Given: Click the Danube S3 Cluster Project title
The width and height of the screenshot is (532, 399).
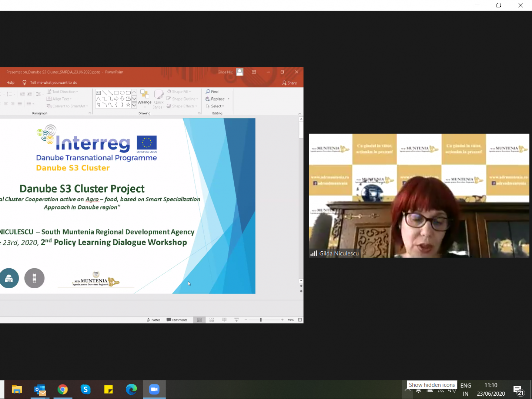Looking at the screenshot, I should 82,189.
